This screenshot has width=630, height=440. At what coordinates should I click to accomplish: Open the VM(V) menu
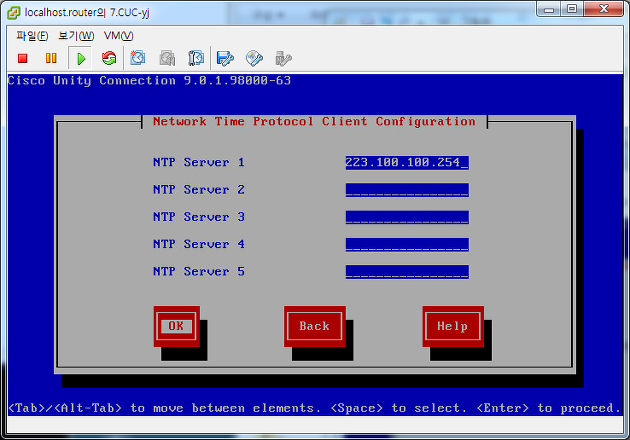click(119, 36)
